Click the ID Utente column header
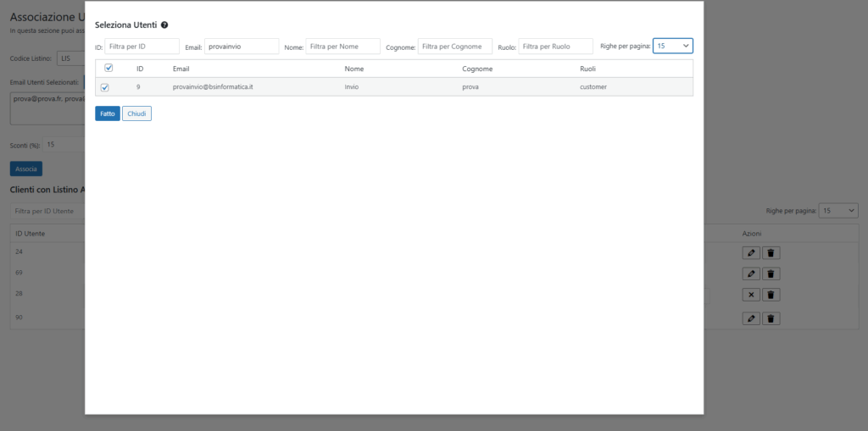868x431 pixels. pyautogui.click(x=30, y=234)
